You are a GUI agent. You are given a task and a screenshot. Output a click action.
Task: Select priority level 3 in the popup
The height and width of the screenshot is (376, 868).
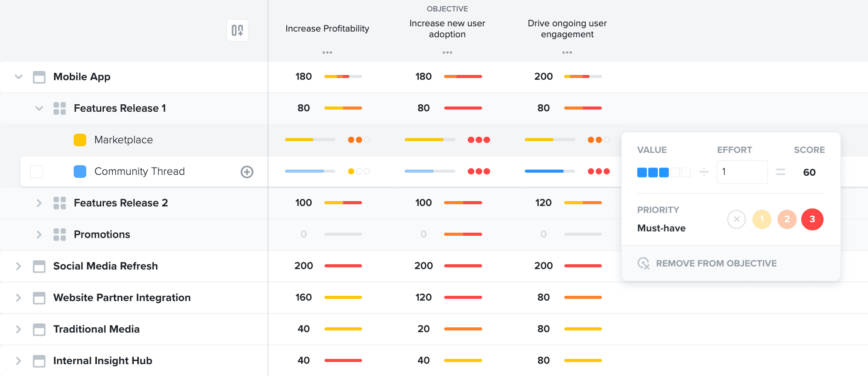(x=812, y=219)
